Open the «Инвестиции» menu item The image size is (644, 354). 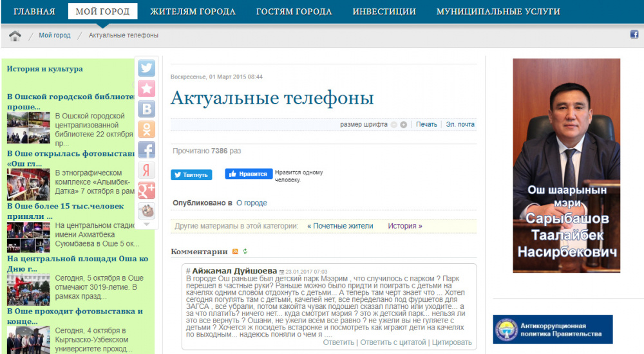[384, 12]
